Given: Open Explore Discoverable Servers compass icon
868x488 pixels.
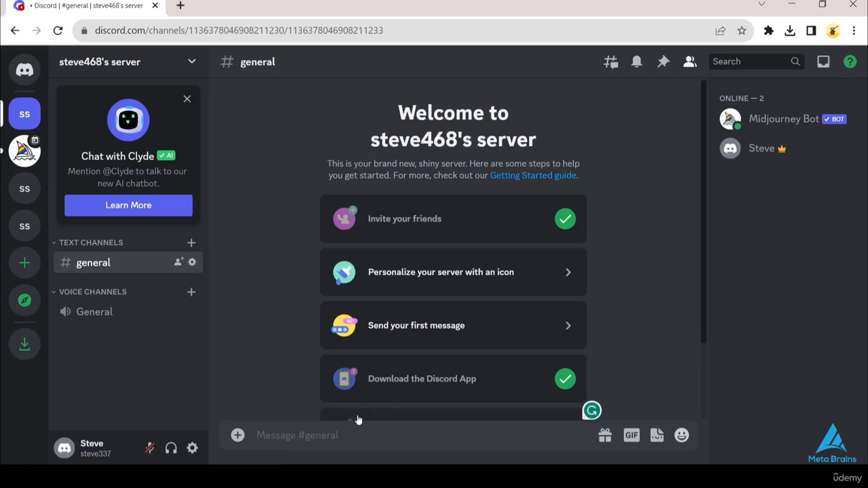Looking at the screenshot, I should coord(24,300).
